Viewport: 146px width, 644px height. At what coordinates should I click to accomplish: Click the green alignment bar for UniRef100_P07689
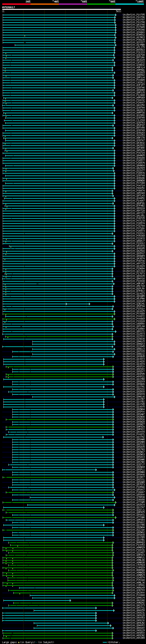click(59, 314)
